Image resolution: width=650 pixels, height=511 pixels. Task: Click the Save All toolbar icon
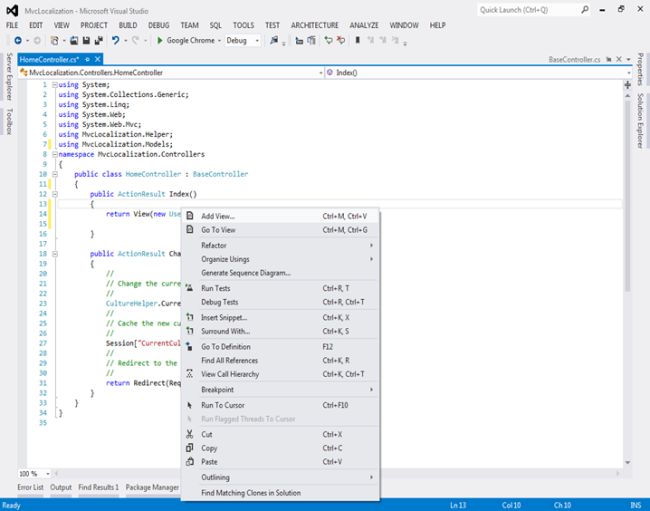tap(100, 41)
